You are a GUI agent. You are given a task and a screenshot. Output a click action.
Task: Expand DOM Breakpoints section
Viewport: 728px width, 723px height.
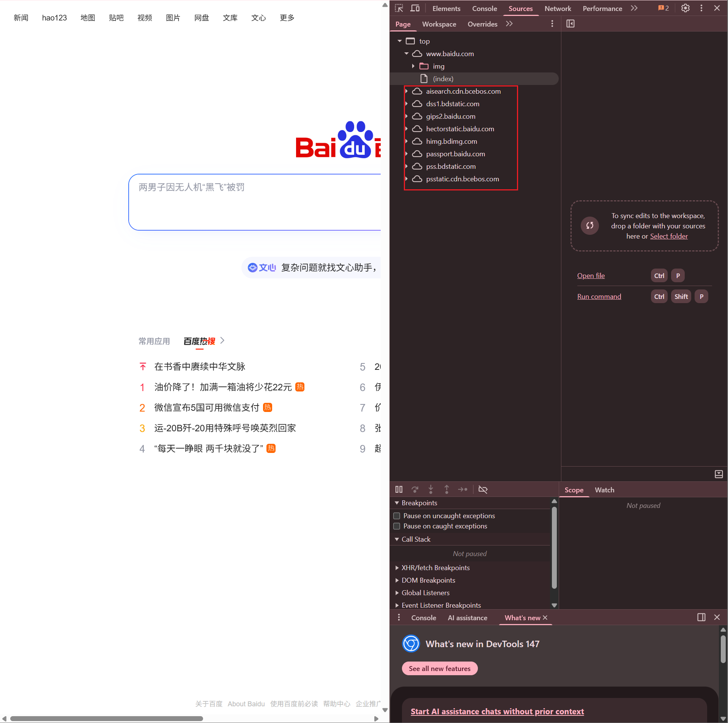(397, 580)
